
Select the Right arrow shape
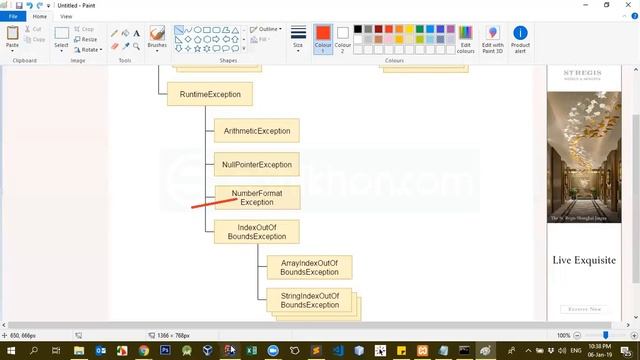[x=216, y=40]
